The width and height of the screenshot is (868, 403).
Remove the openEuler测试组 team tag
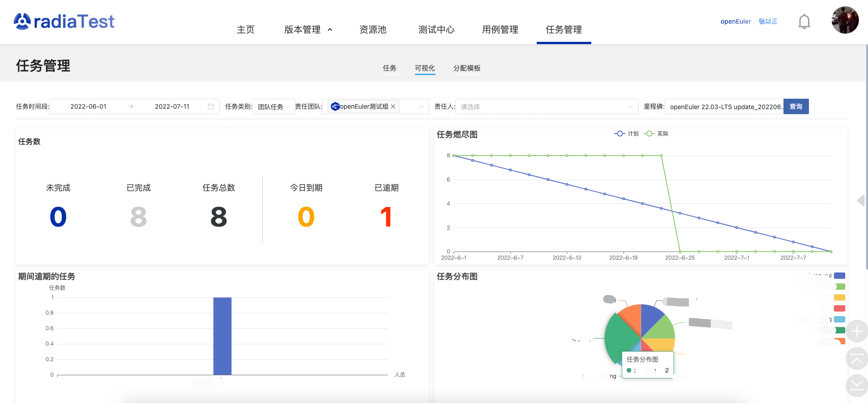[394, 106]
